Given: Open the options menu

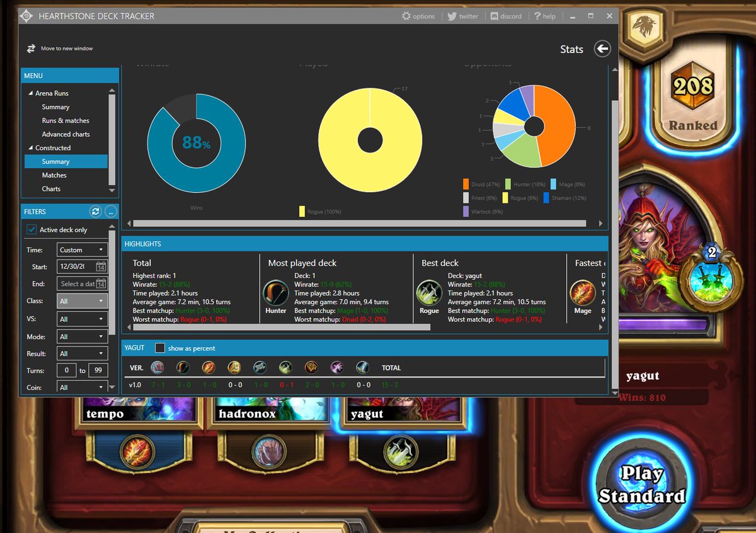Looking at the screenshot, I should tap(418, 16).
